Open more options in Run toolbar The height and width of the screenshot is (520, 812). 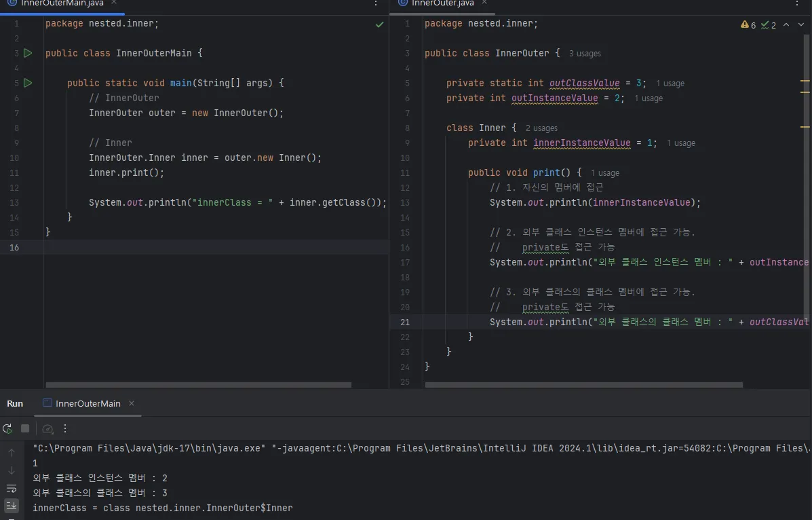(x=64, y=428)
